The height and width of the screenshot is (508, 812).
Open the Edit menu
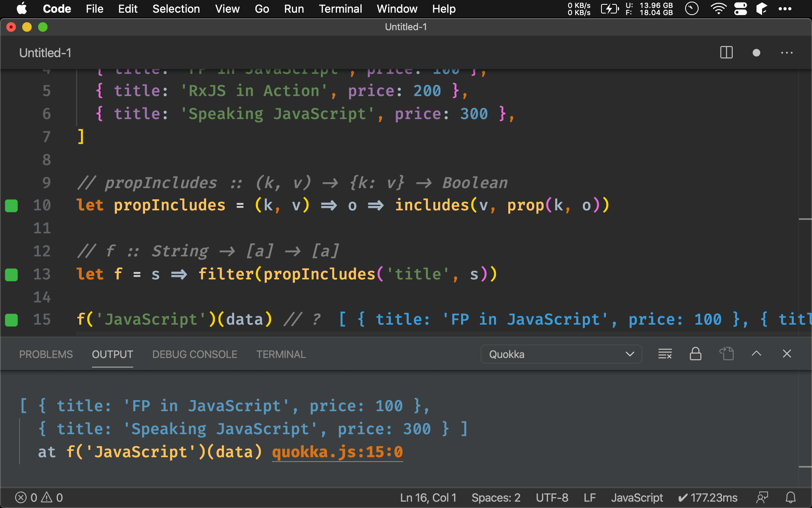coord(128,9)
